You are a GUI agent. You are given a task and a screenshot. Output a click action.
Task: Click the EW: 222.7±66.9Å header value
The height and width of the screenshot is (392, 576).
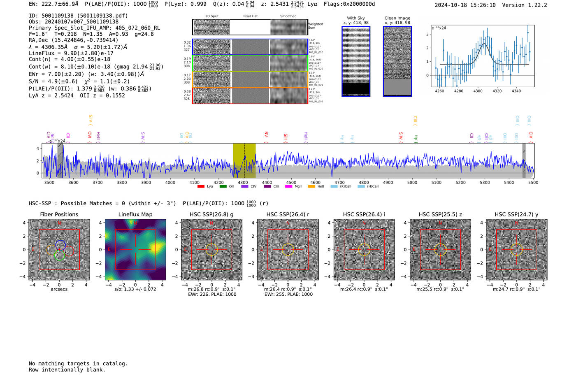click(53, 4)
